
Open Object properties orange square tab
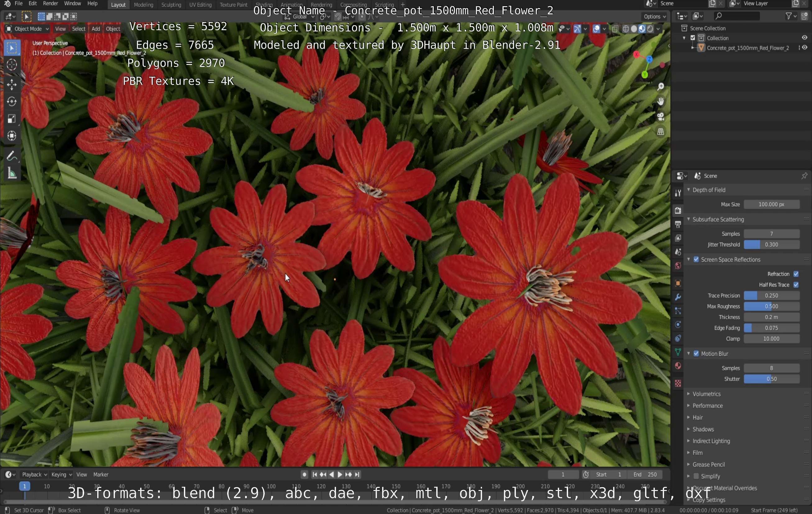click(x=678, y=283)
